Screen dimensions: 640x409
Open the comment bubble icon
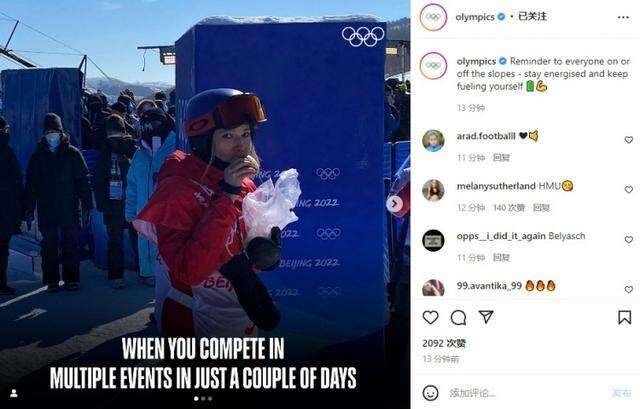click(x=458, y=317)
